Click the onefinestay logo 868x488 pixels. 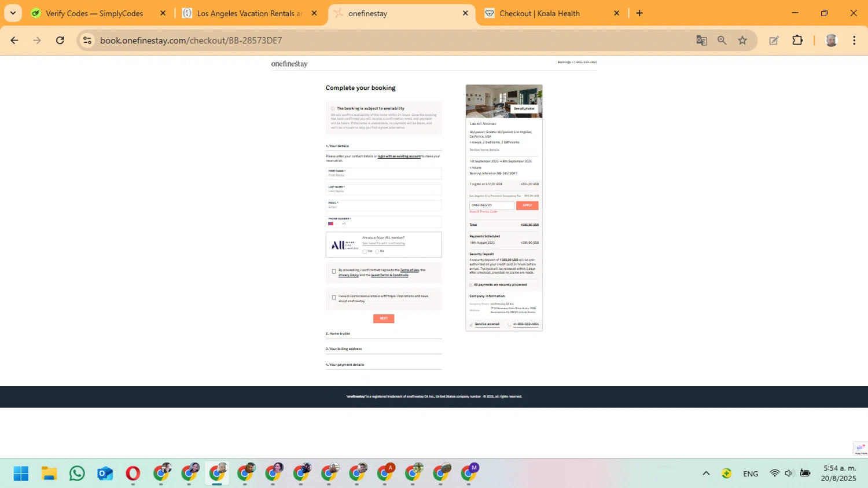(x=289, y=64)
